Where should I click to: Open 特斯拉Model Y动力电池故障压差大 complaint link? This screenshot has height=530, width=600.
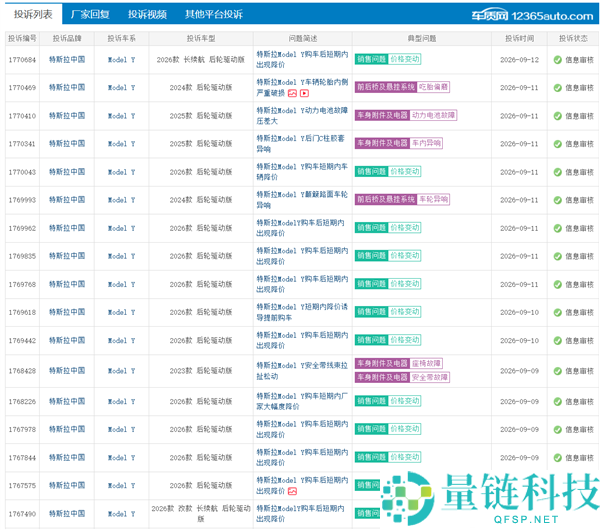pos(302,116)
